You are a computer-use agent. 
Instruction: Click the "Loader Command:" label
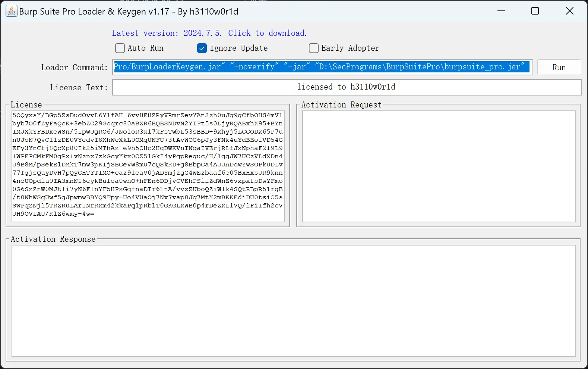(74, 68)
